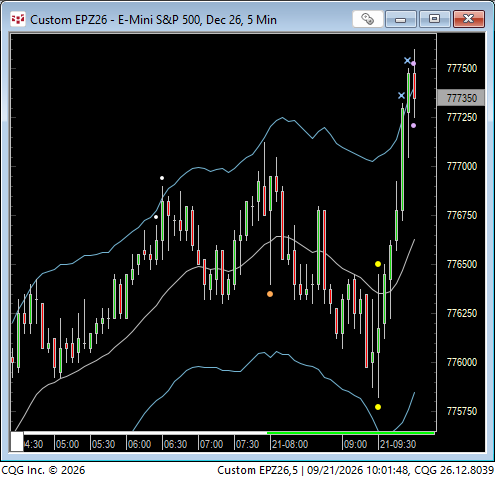Click the lower blue X marker near 777350
The image size is (495, 478).
[x=401, y=96]
